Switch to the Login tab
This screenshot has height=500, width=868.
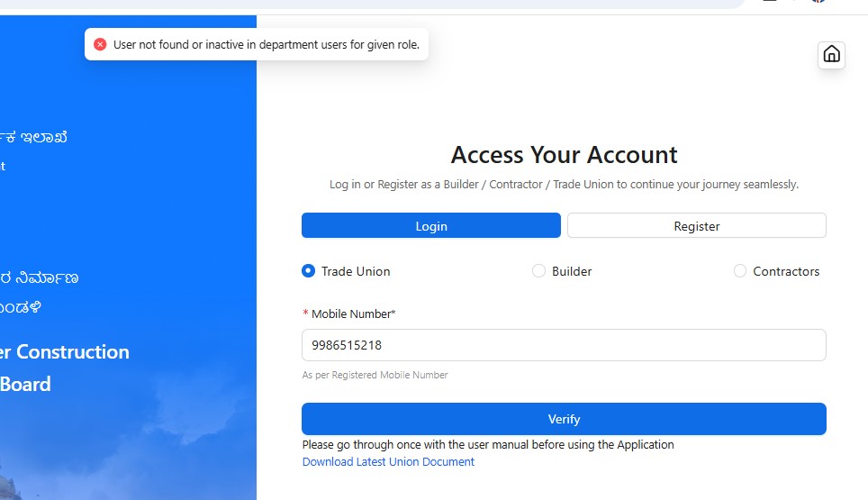(x=430, y=225)
